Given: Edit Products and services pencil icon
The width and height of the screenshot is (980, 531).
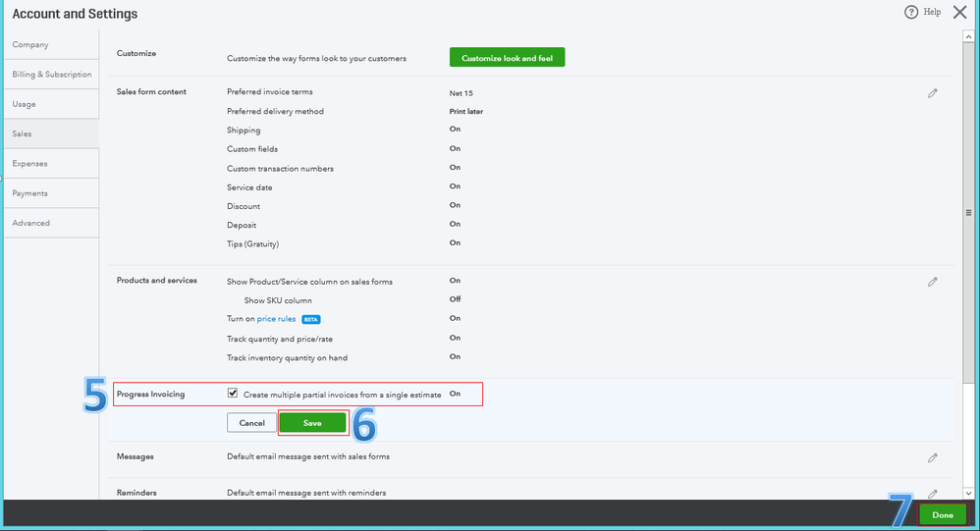Looking at the screenshot, I should click(932, 282).
